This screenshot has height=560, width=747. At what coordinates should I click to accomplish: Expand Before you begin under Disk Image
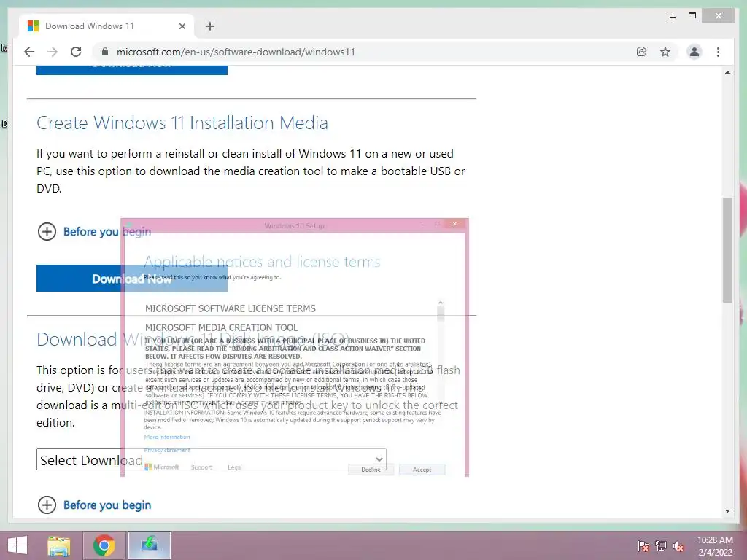tap(94, 505)
